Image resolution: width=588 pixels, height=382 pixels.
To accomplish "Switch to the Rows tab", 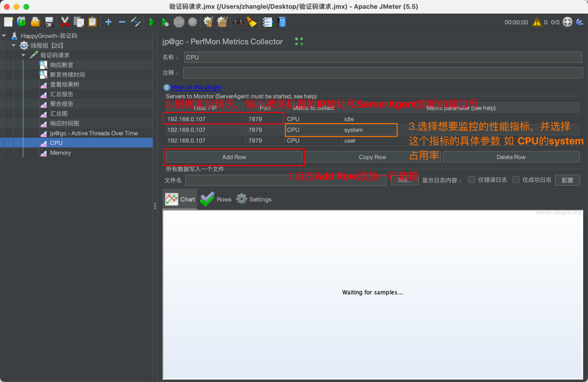I will 216,199.
